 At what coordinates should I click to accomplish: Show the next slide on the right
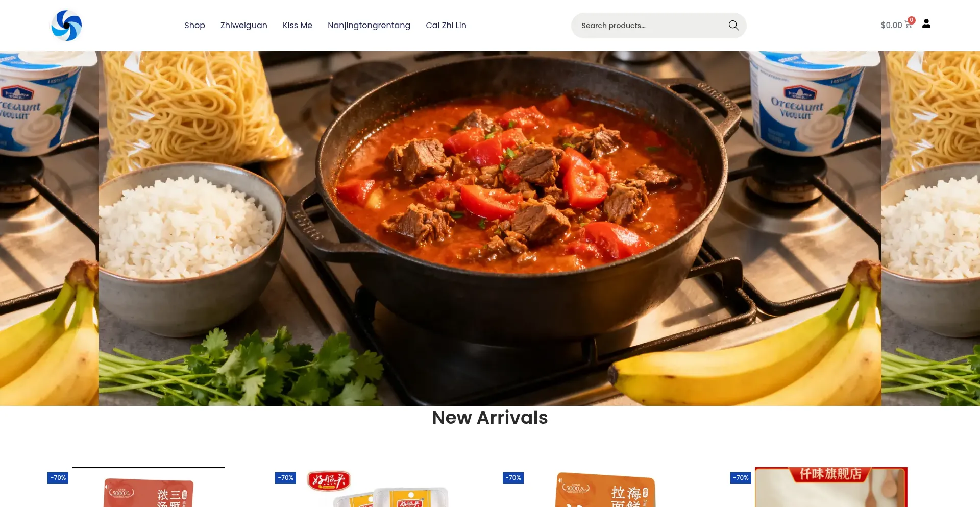click(x=930, y=228)
